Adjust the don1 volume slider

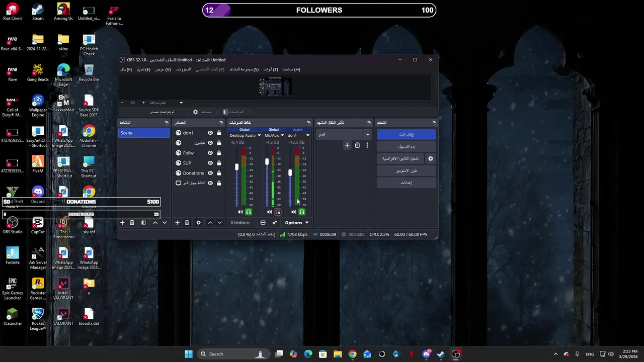290,173
